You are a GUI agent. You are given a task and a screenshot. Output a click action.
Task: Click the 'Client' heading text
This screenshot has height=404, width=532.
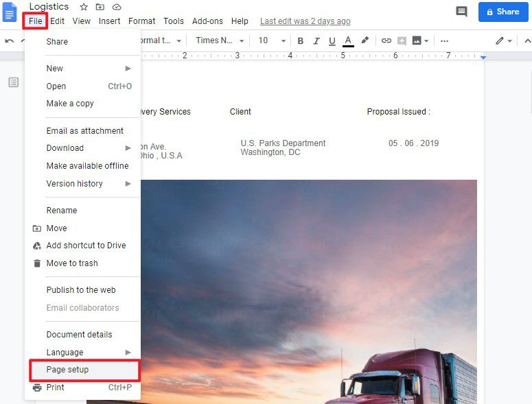point(240,112)
